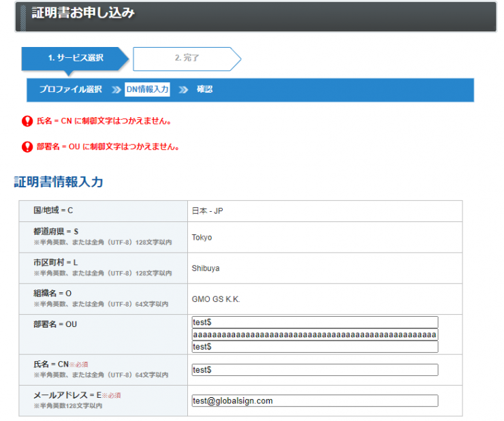Viewport: 504px width, 421px height.
Task: Open the DN情報入力 sub-step
Action: (148, 89)
